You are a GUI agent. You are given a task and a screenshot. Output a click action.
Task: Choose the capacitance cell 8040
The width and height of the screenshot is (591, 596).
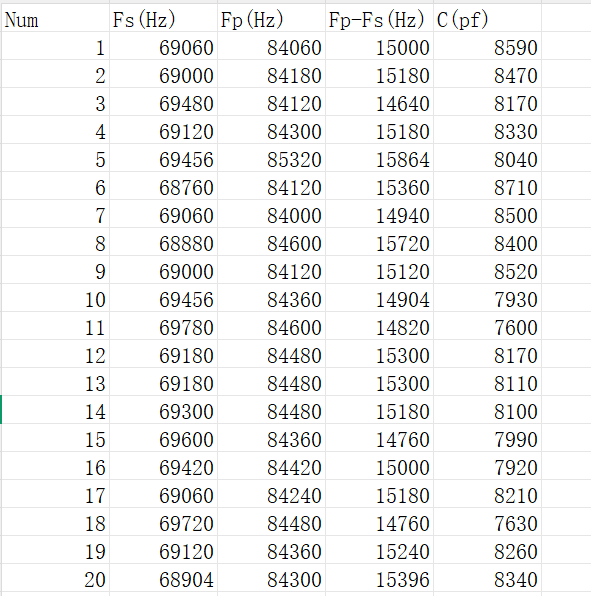point(487,158)
